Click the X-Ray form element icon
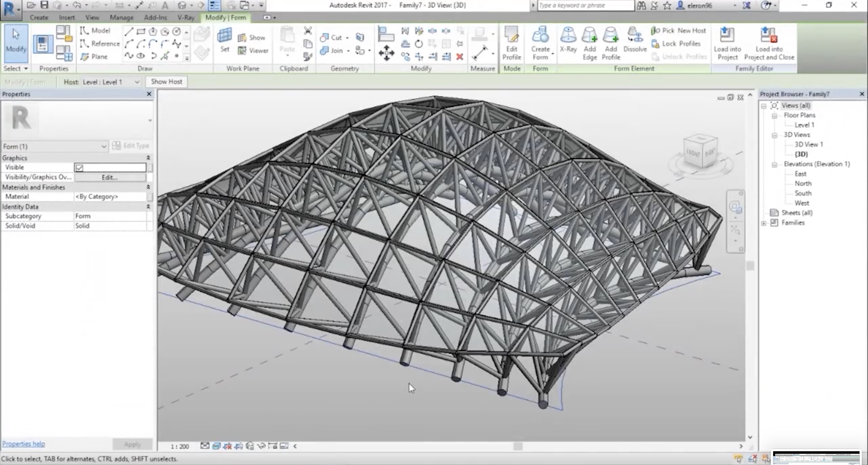This screenshot has height=465, width=868. [568, 40]
